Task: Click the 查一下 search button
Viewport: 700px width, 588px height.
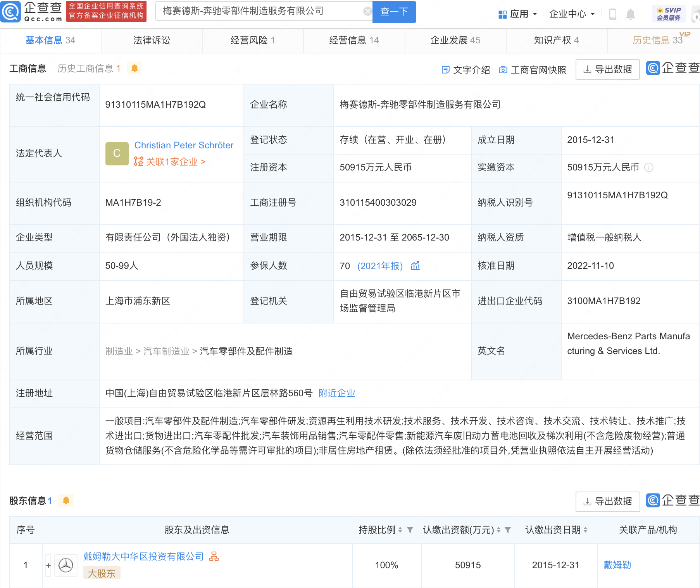Action: point(394,12)
